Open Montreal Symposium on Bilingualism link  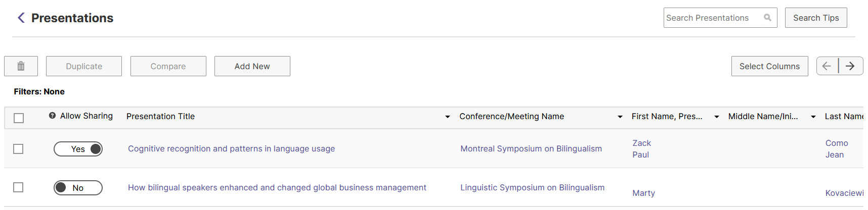[x=531, y=148]
